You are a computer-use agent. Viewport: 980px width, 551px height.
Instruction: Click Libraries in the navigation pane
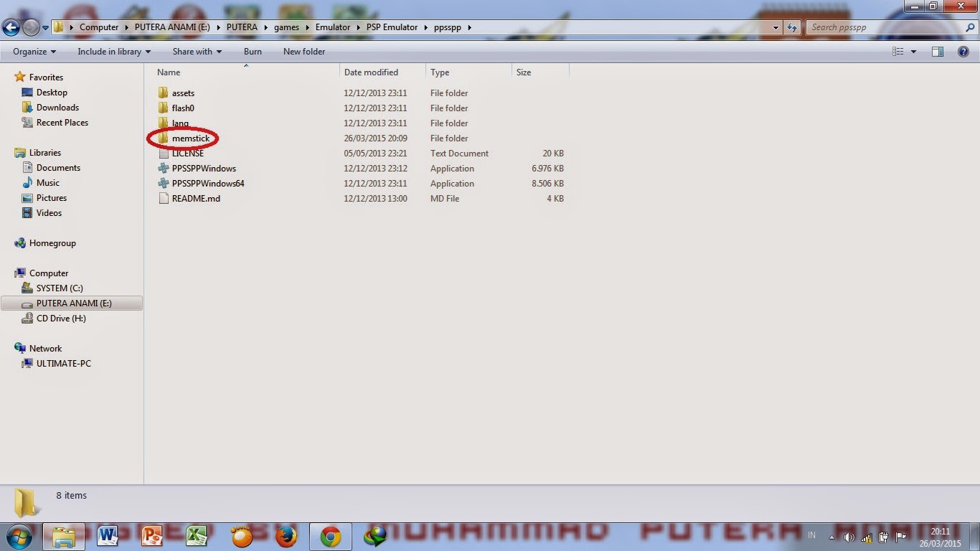[45, 153]
